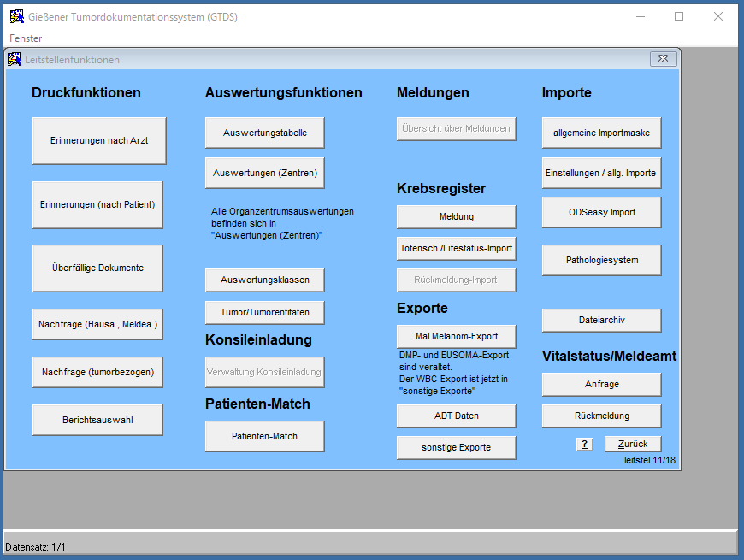The width and height of the screenshot is (744, 560).
Task: Click the question mark help button
Action: (584, 444)
